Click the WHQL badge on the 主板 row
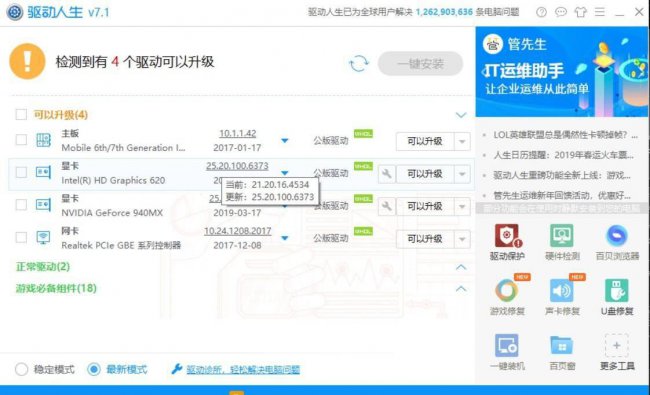This screenshot has height=395, width=650. [x=363, y=133]
